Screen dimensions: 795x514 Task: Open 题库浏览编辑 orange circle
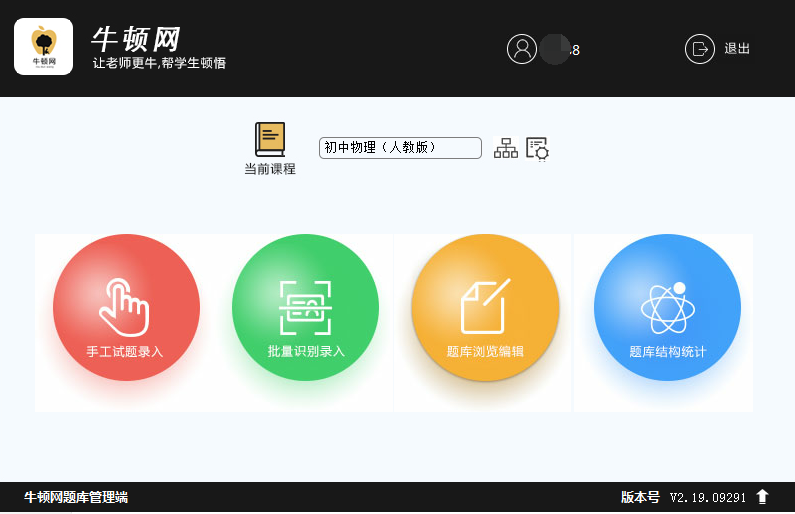coord(485,307)
